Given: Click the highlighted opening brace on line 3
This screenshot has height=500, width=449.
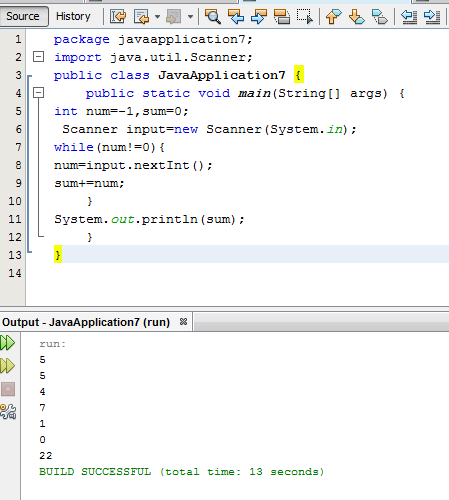Looking at the screenshot, I should click(299, 75).
